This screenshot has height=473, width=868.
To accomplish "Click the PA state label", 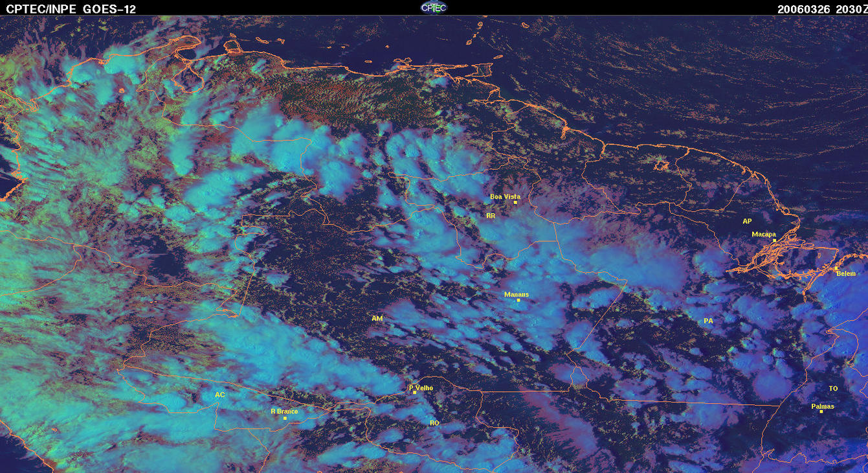I will 708,321.
